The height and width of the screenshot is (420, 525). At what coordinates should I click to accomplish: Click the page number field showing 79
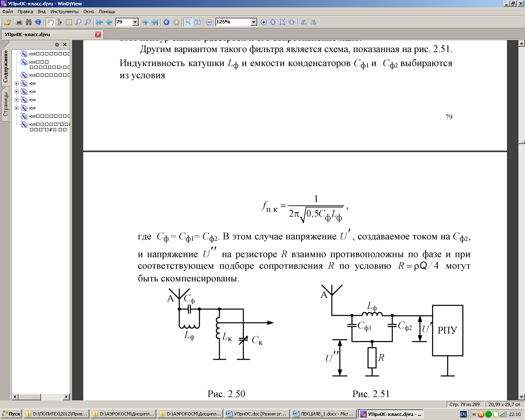coord(123,22)
